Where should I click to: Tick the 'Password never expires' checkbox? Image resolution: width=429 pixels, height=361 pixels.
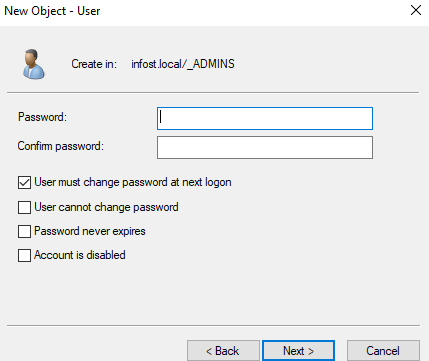point(24,231)
